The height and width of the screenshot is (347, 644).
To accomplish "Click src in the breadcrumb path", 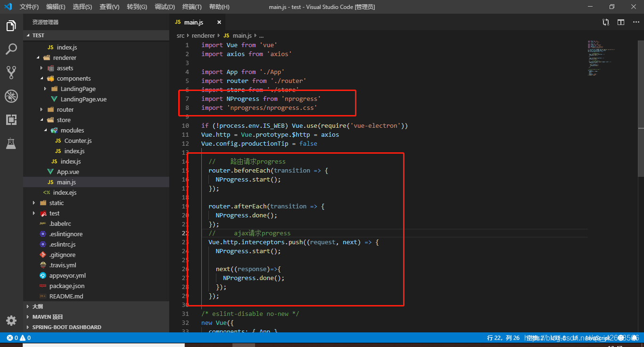I will (x=181, y=35).
